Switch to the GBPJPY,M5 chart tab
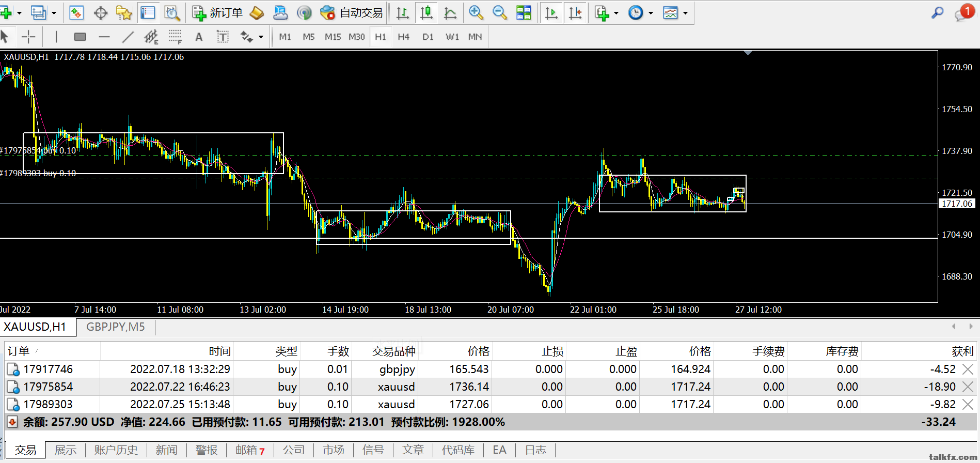The image size is (980, 463). (x=116, y=327)
